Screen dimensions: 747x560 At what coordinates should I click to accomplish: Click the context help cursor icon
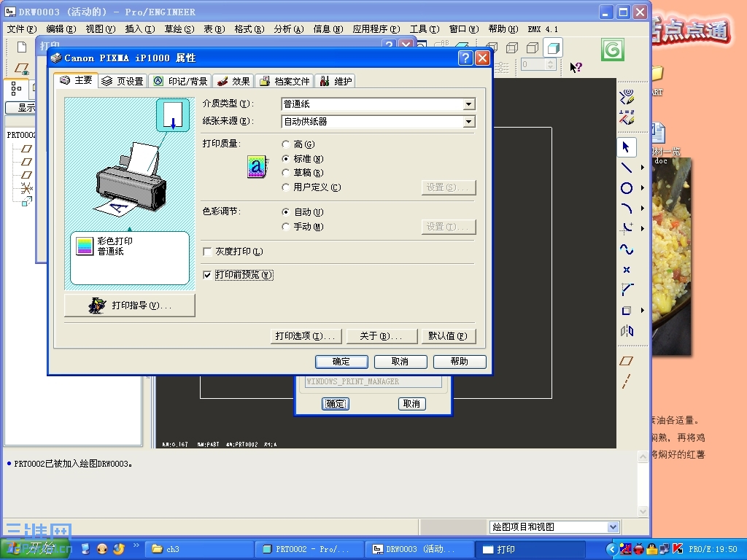pyautogui.click(x=576, y=67)
